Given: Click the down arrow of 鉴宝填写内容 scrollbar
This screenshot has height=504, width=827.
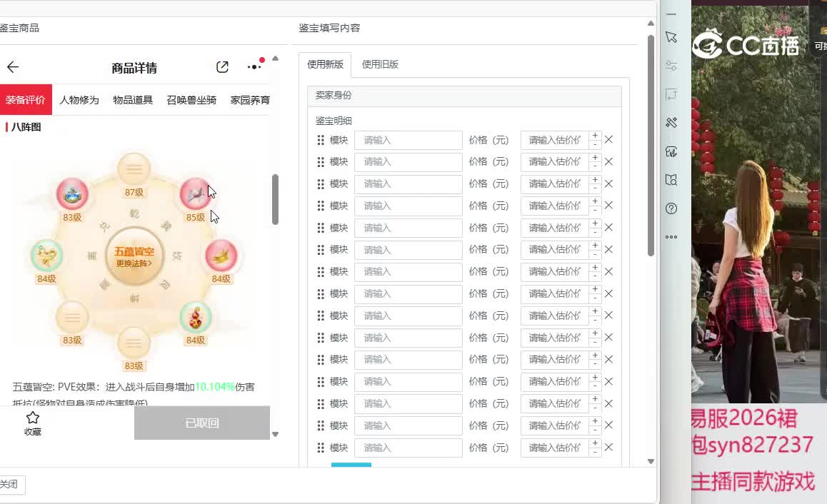Looking at the screenshot, I should click(x=651, y=461).
